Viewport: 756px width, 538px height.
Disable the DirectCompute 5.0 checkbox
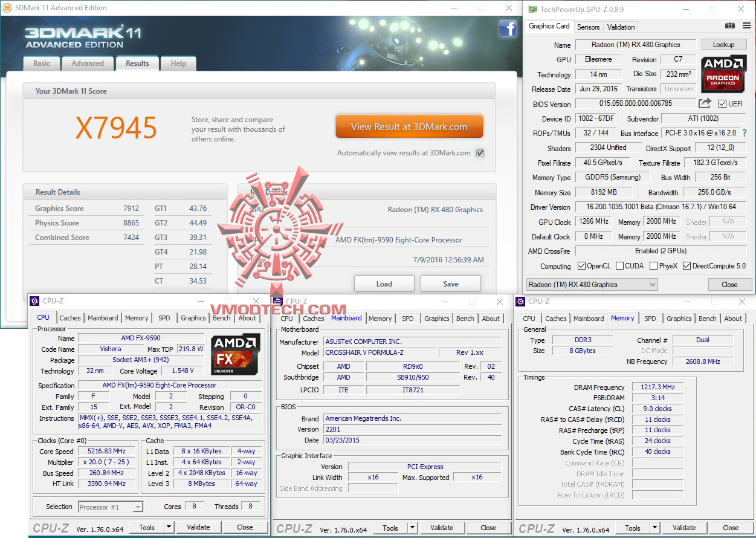coord(687,265)
